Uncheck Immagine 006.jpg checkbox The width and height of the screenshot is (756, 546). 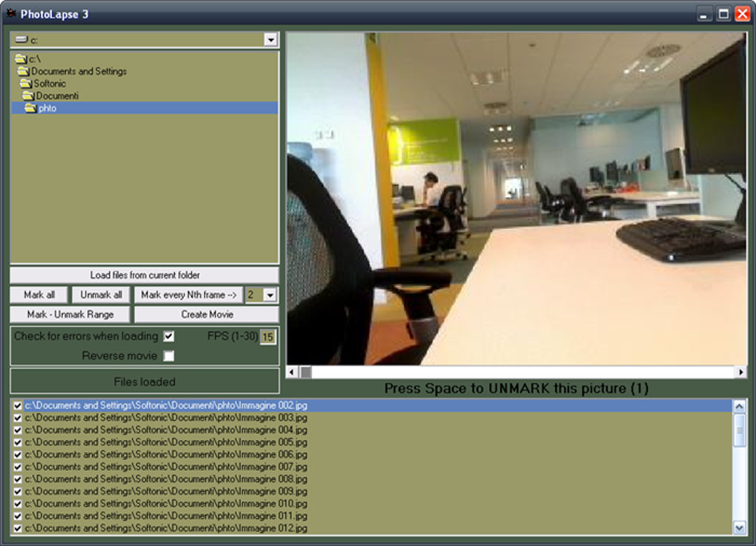pos(17,455)
